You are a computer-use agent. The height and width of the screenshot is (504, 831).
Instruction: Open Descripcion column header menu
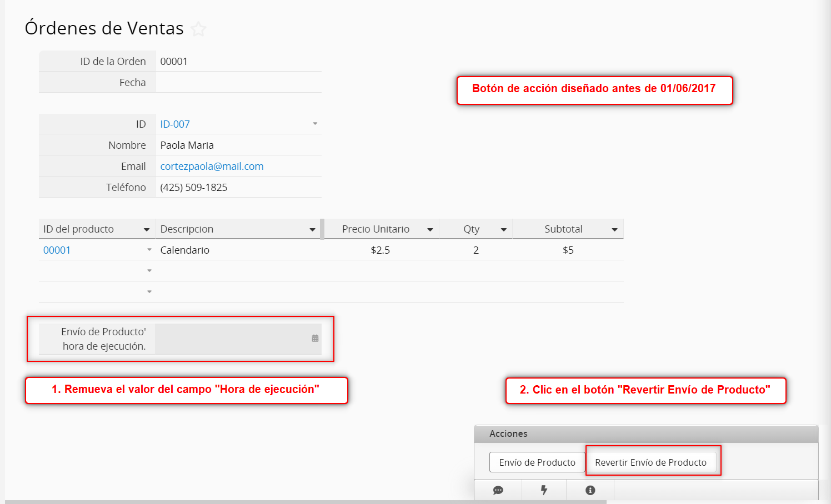[312, 230]
